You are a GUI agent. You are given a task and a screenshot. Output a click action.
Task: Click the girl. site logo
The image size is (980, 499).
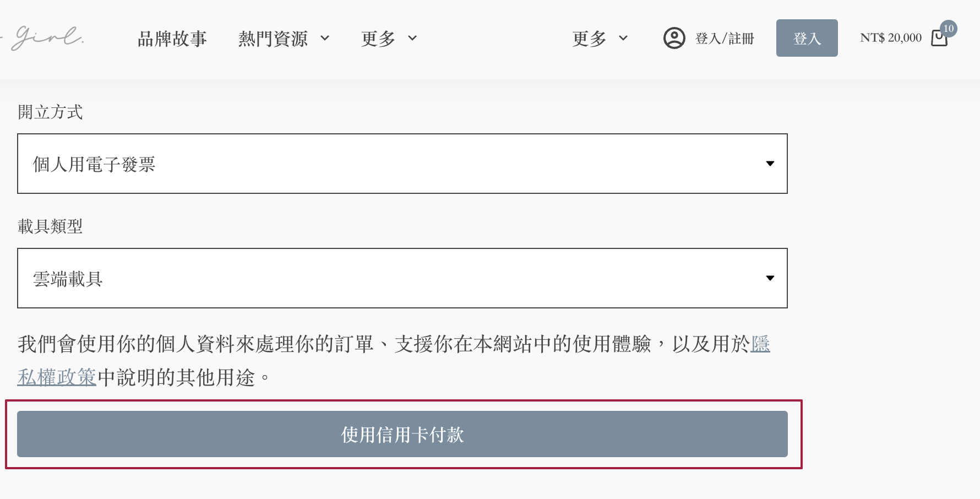pyautogui.click(x=47, y=37)
